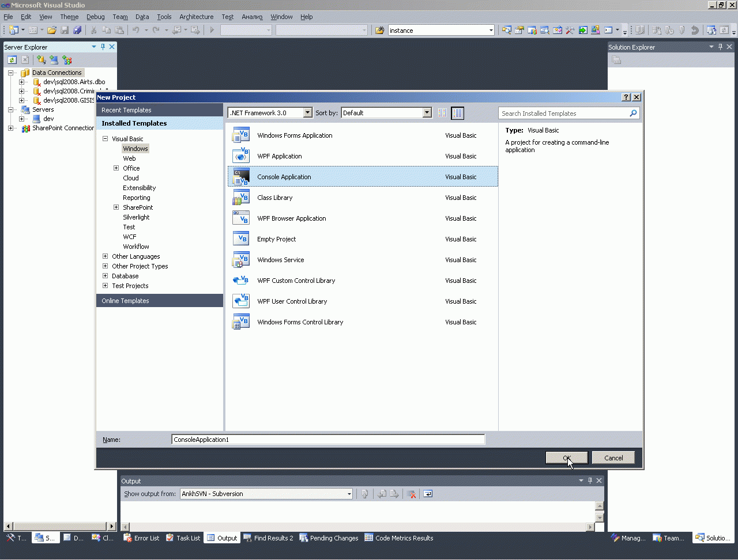Toggle auto-hide pin on Solution Explorer
The width and height of the screenshot is (738, 560).
click(720, 47)
